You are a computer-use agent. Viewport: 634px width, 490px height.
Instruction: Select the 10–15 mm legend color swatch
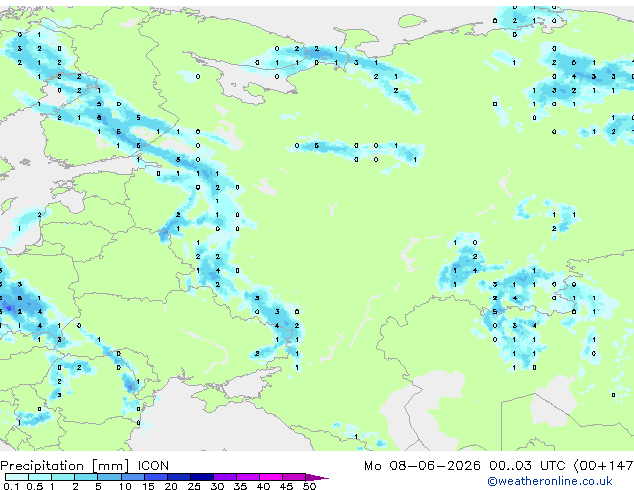[x=133, y=477]
